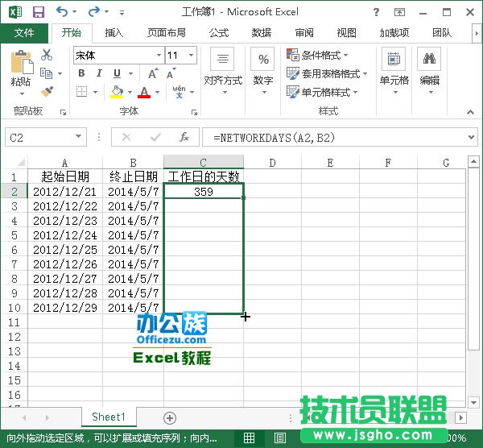The image size is (483, 448).
Task: Expand the Name Box dropdown for C2
Action: click(78, 138)
